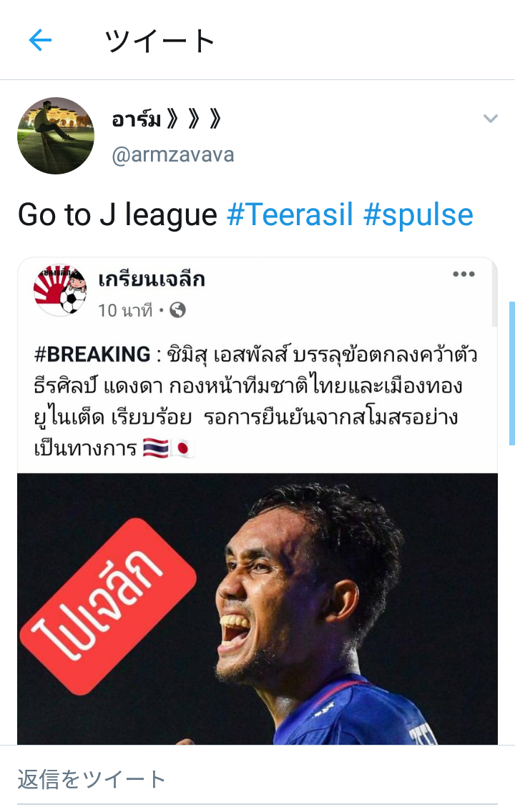Go back using the blue arrow

tap(40, 41)
